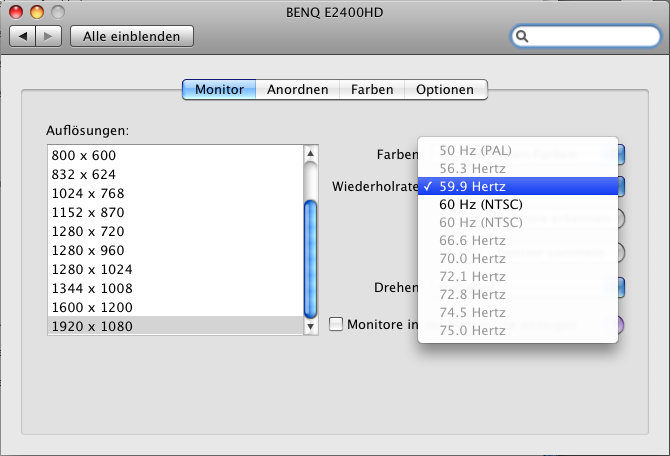The image size is (670, 456).
Task: Click the resolution list scroll down arrow
Action: [310, 325]
